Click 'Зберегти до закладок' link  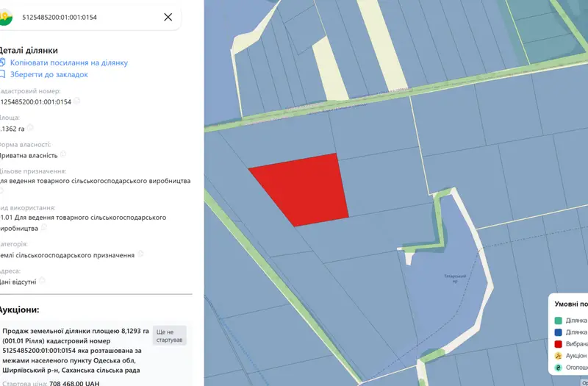click(49, 74)
